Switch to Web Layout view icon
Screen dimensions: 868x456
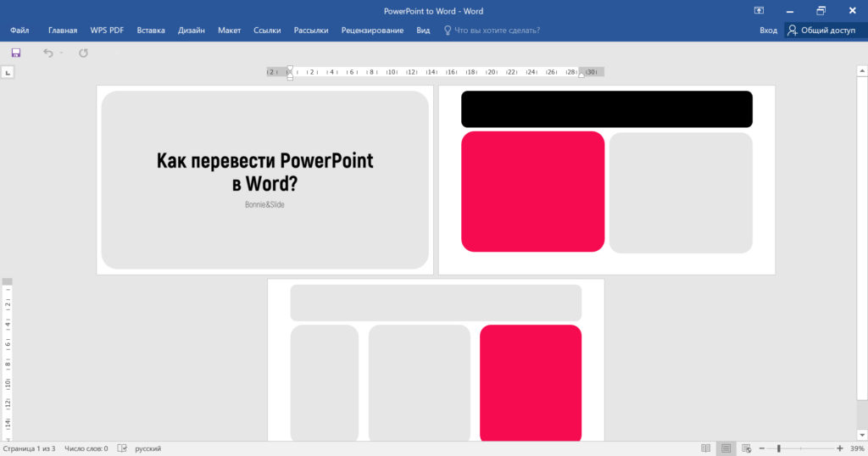point(746,449)
